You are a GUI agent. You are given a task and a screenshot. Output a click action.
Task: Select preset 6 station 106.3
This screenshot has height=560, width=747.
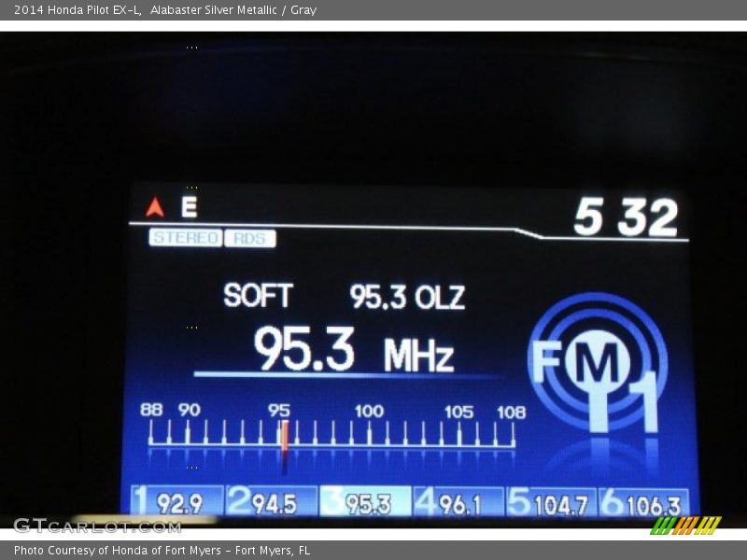point(643,503)
